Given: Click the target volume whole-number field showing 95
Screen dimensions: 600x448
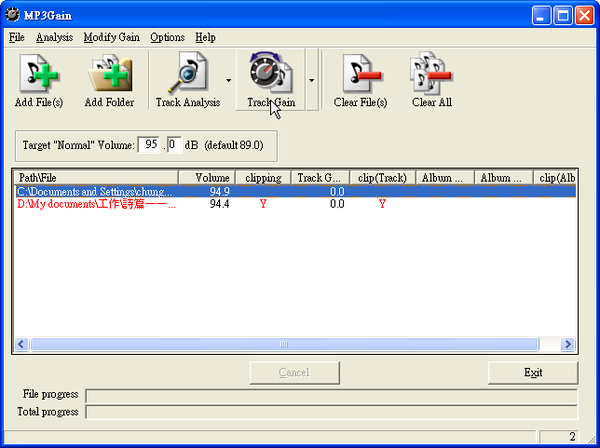Looking at the screenshot, I should click(x=148, y=145).
